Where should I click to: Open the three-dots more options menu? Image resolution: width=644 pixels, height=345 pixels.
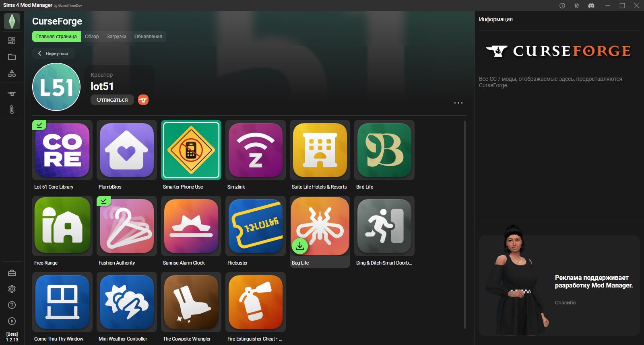click(x=458, y=103)
